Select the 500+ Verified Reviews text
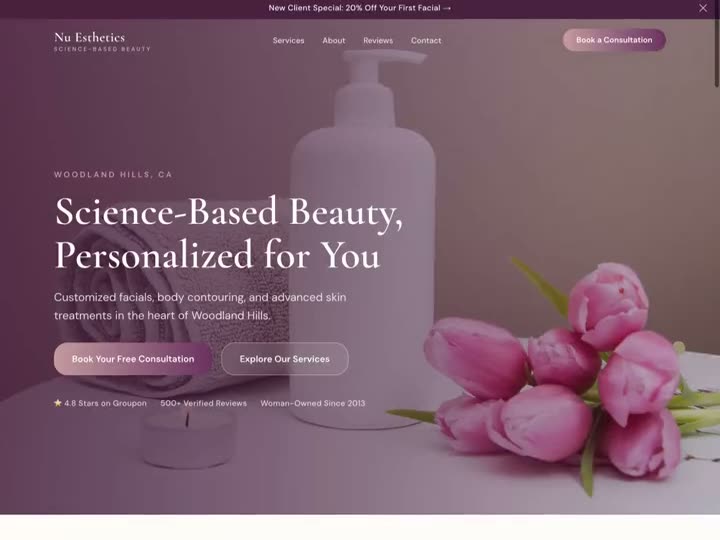Screen dimensions: 720x540 pos(203,403)
